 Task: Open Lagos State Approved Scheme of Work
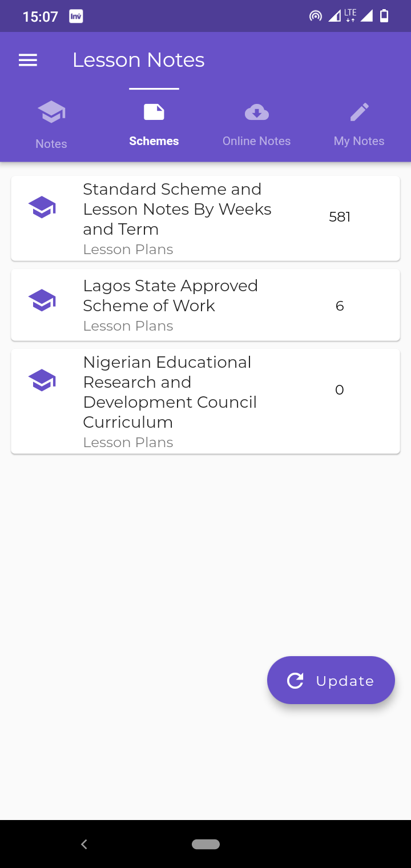205,306
